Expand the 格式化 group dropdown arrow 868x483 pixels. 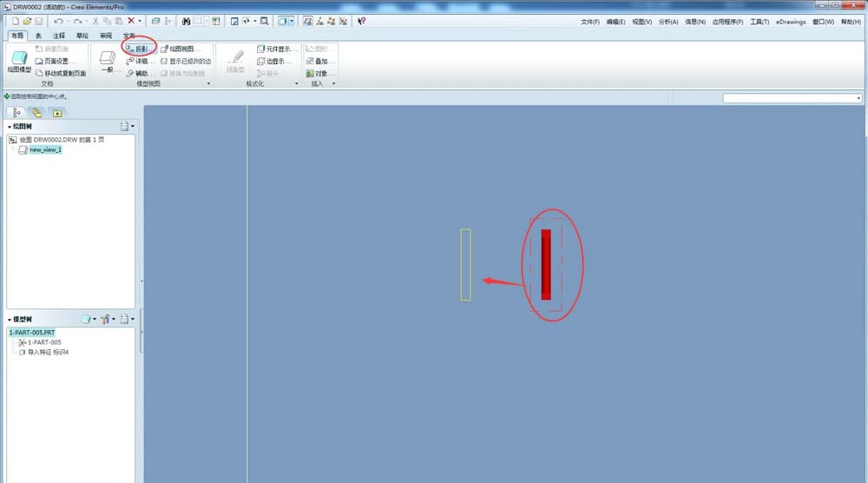[297, 83]
